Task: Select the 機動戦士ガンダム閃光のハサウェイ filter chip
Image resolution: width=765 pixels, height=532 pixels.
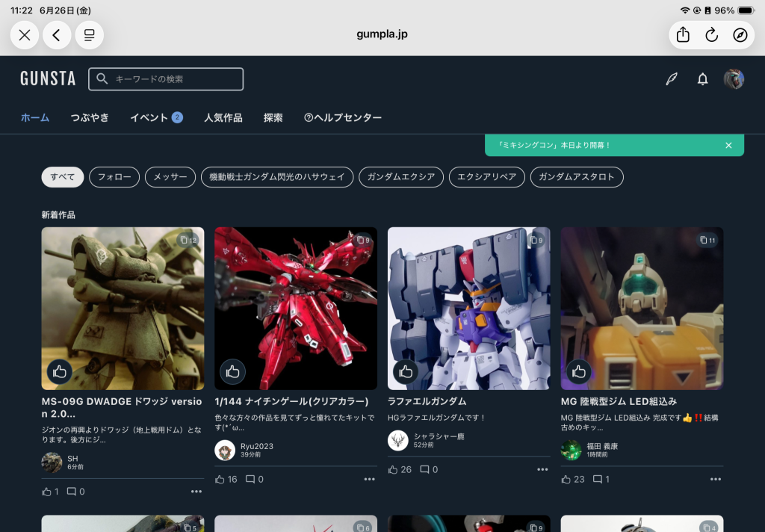Action: pos(277,177)
